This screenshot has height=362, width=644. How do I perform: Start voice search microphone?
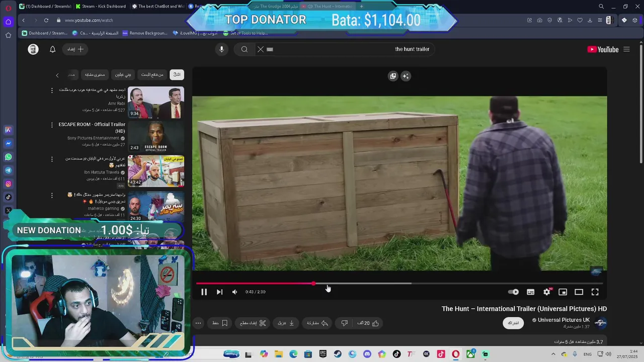click(x=221, y=49)
